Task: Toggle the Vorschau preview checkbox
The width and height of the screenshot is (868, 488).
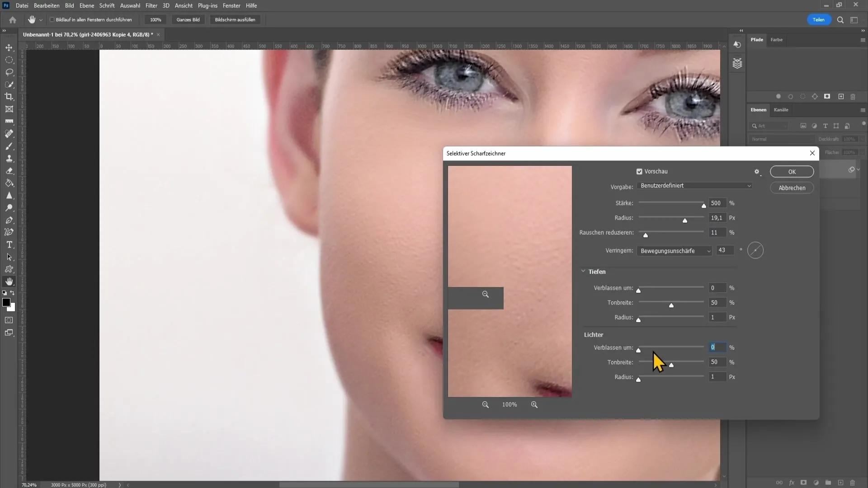Action: point(639,172)
